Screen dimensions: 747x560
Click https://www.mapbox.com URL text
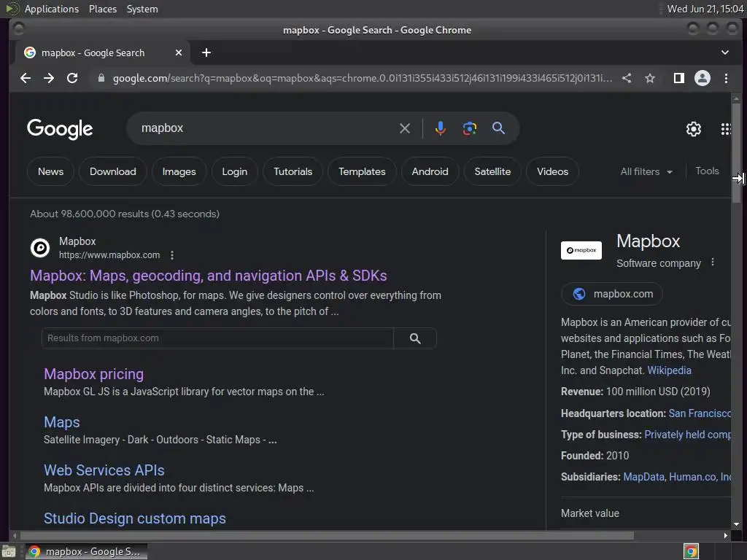coord(109,255)
